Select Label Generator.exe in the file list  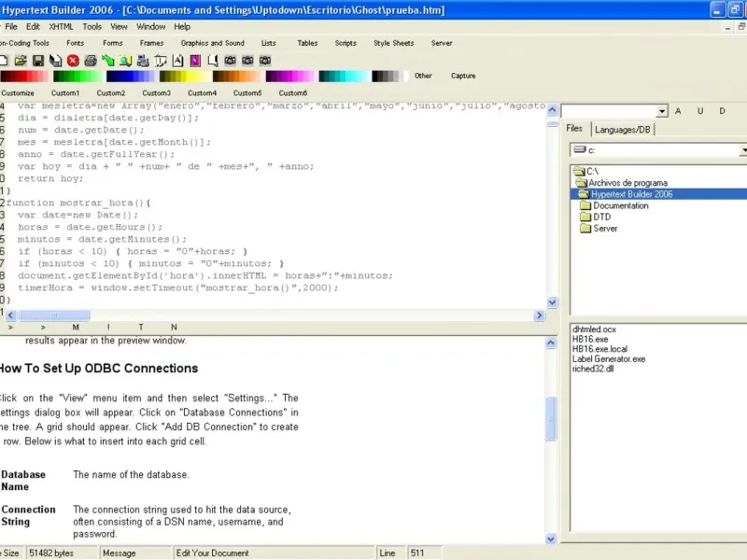tap(609, 358)
